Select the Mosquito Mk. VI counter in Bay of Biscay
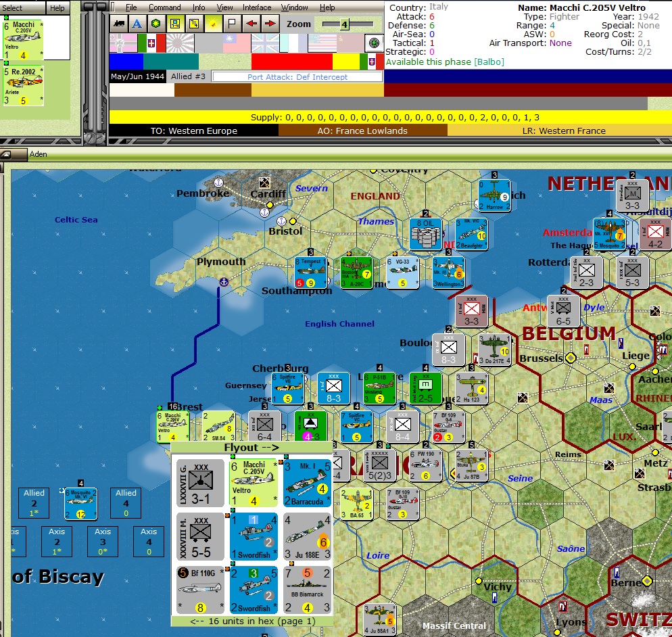This screenshot has height=637, width=672. [x=80, y=504]
